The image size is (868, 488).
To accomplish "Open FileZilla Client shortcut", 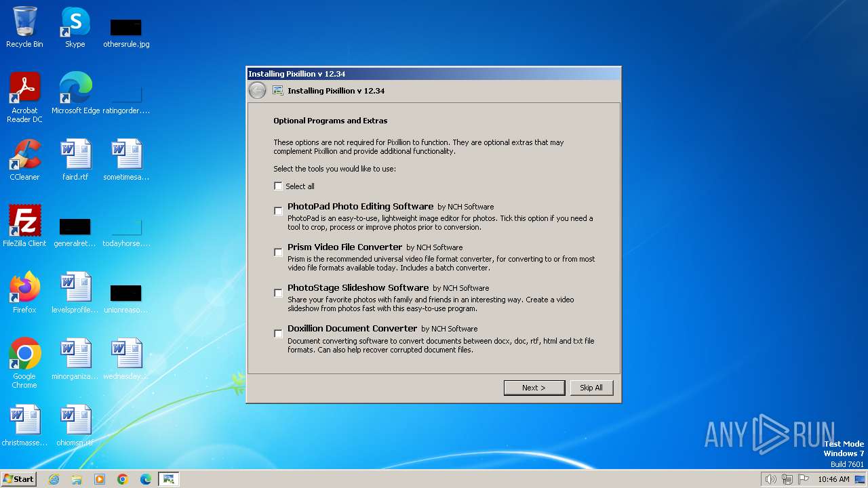I will coord(24,226).
